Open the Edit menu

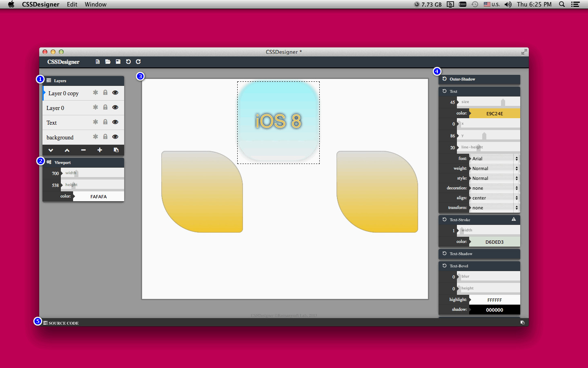tap(72, 4)
